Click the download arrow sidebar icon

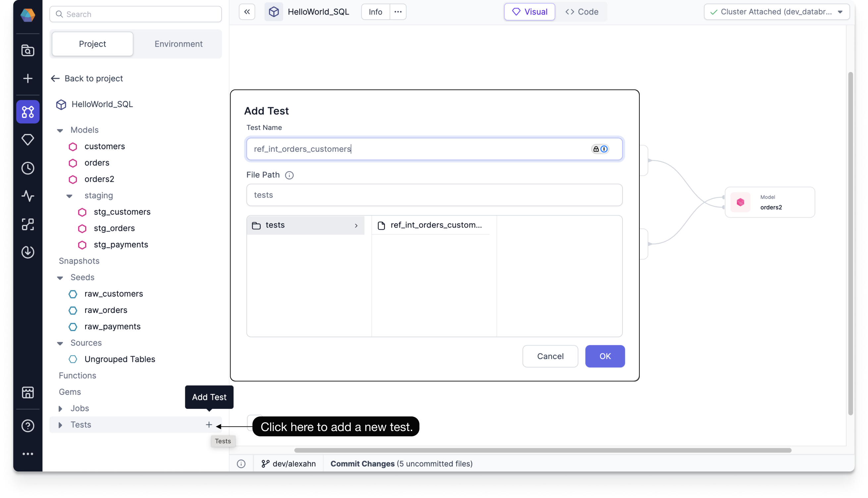[x=28, y=252]
